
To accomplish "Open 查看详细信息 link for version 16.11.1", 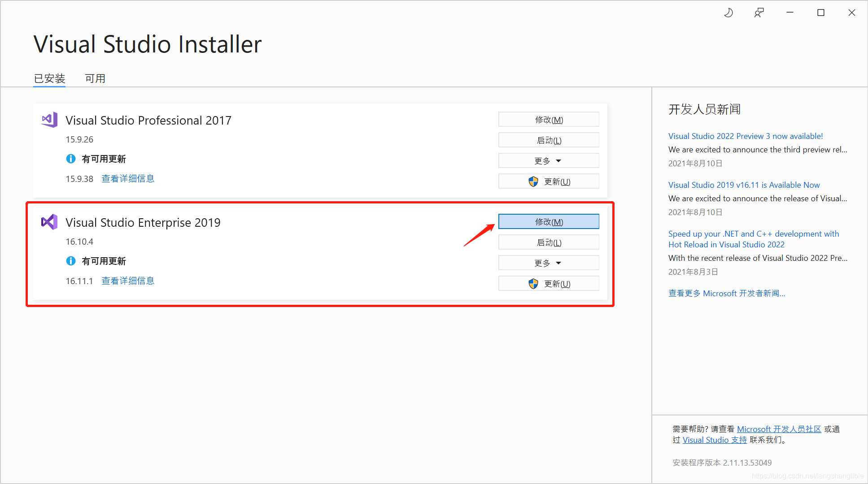I will (128, 281).
